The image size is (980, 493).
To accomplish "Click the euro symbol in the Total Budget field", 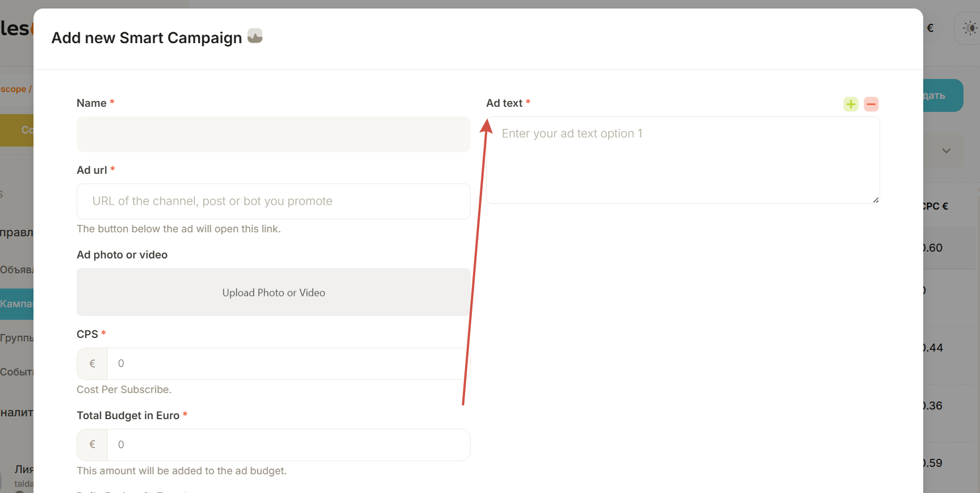I will click(x=93, y=445).
